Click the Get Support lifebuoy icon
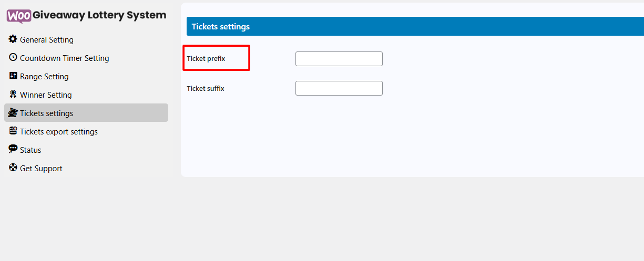Viewport: 644px width, 261px height. (13, 168)
